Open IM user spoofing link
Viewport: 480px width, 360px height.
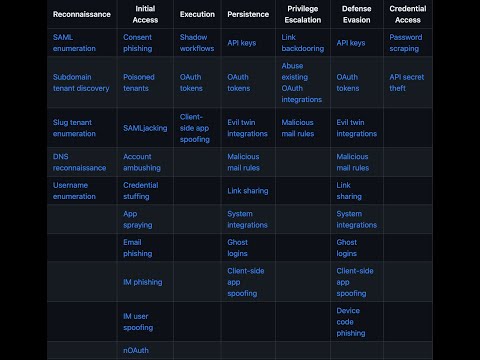[138, 322]
